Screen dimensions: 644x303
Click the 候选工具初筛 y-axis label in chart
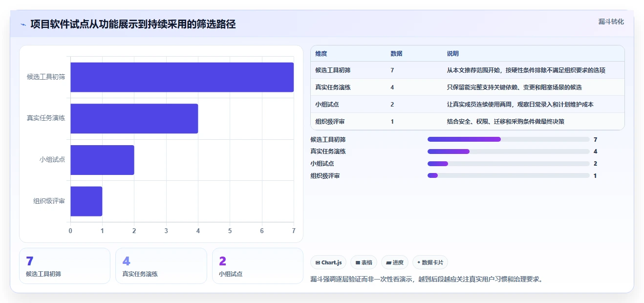(x=46, y=77)
